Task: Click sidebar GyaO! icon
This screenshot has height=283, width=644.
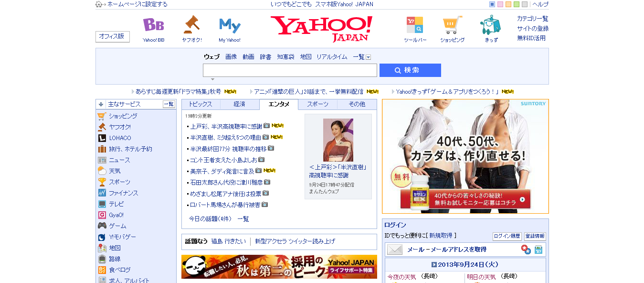Action: [x=102, y=215]
